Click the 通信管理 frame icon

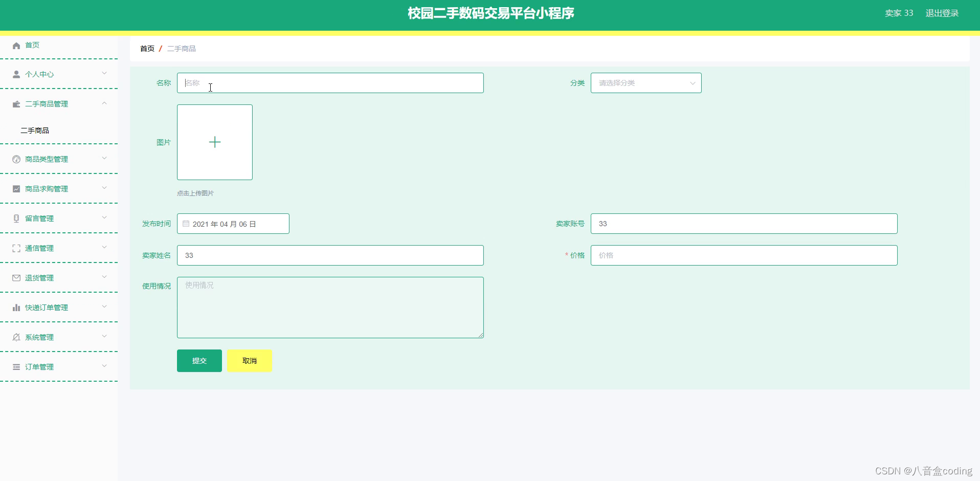tap(16, 248)
